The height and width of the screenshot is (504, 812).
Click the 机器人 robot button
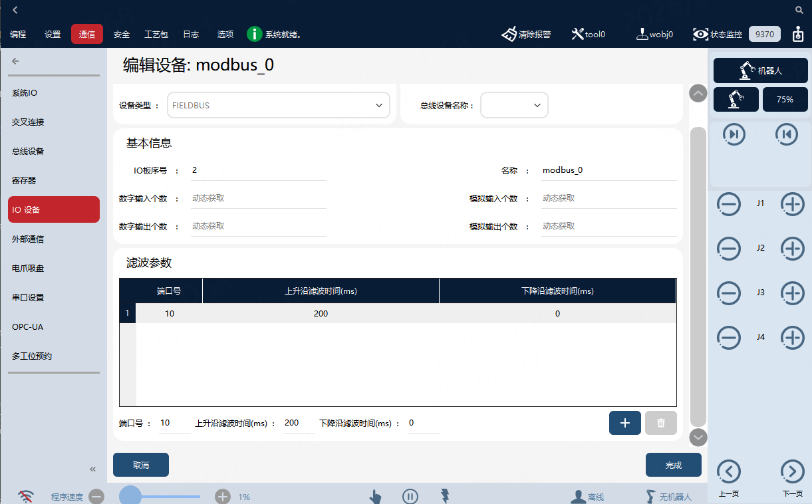(761, 70)
